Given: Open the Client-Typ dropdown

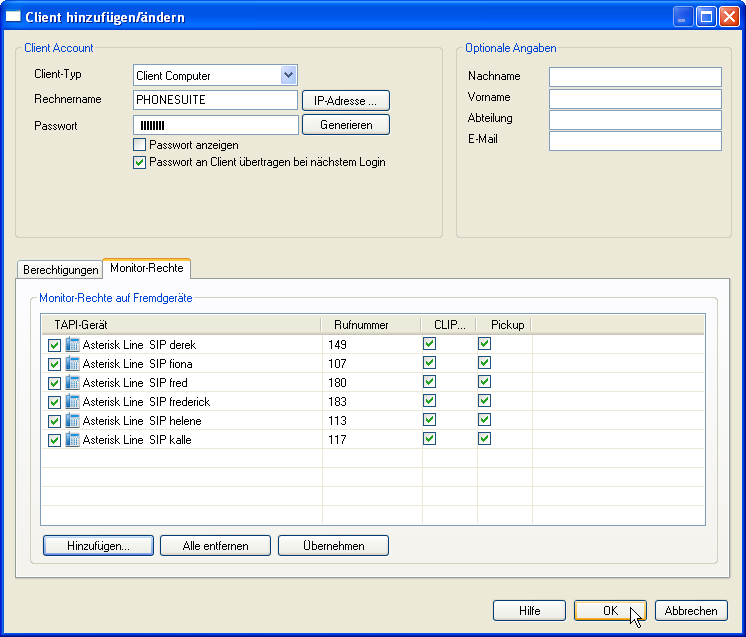Looking at the screenshot, I should (288, 75).
